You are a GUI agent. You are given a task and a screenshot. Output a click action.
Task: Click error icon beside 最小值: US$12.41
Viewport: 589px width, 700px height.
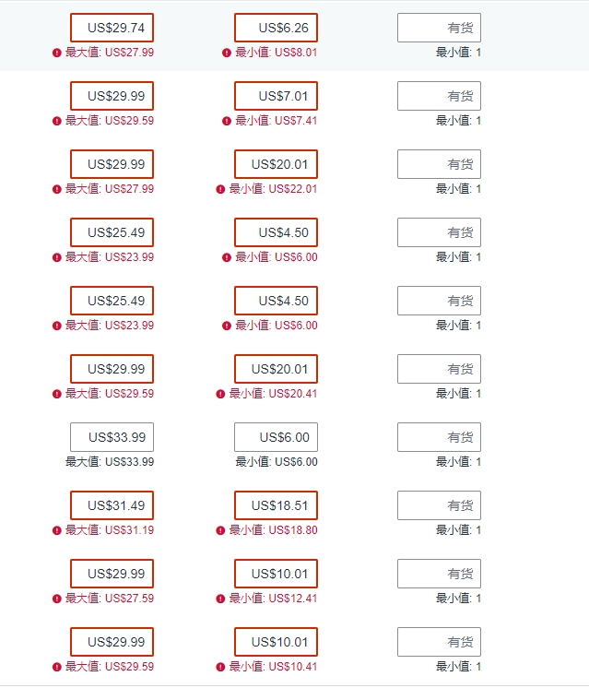(x=220, y=599)
